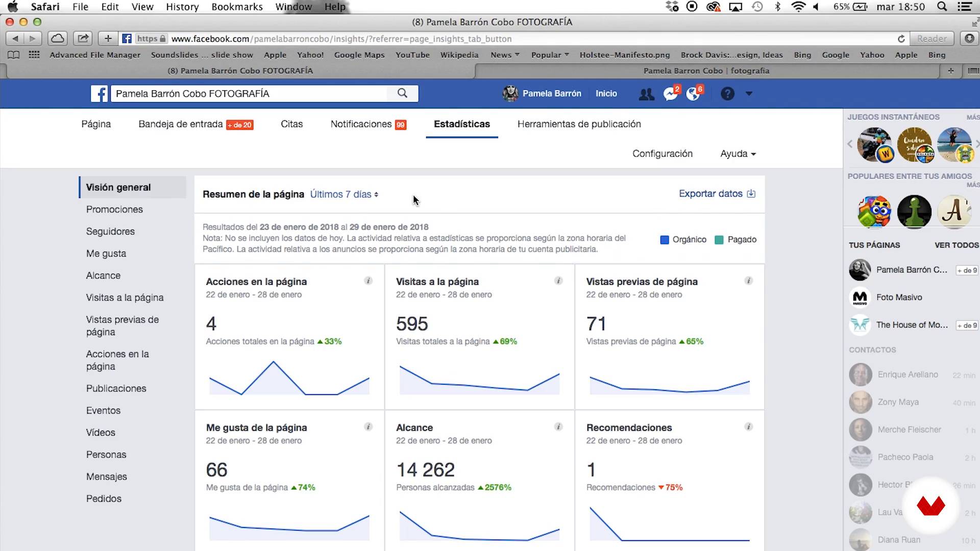The image size is (980, 551).
Task: Click the Pagado teal legend swatch
Action: (x=719, y=240)
